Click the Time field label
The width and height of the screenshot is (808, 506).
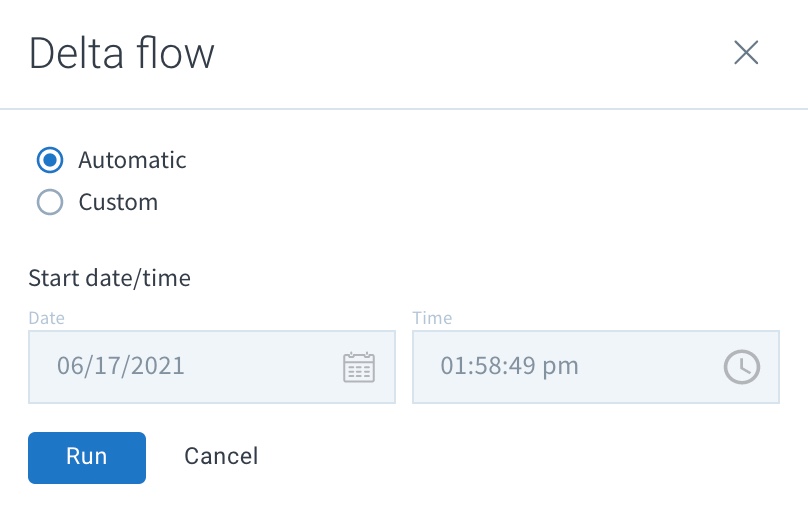pos(432,318)
